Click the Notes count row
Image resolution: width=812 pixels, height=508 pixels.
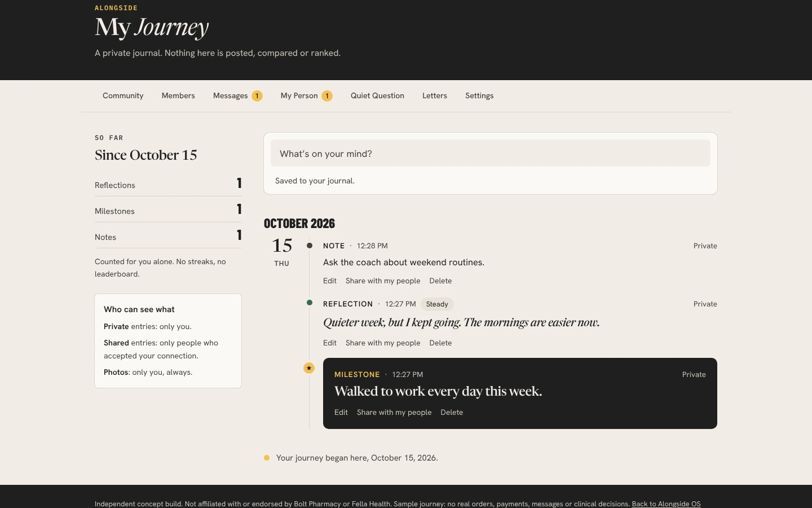168,236
